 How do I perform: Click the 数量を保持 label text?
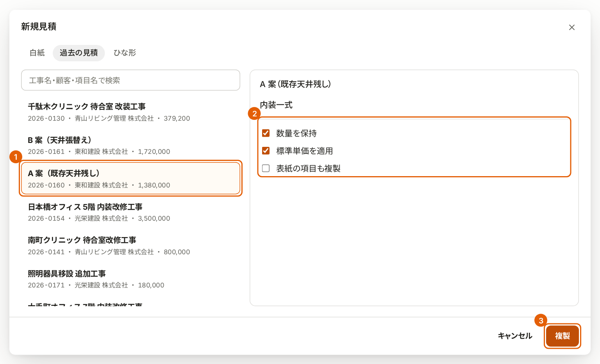point(296,133)
